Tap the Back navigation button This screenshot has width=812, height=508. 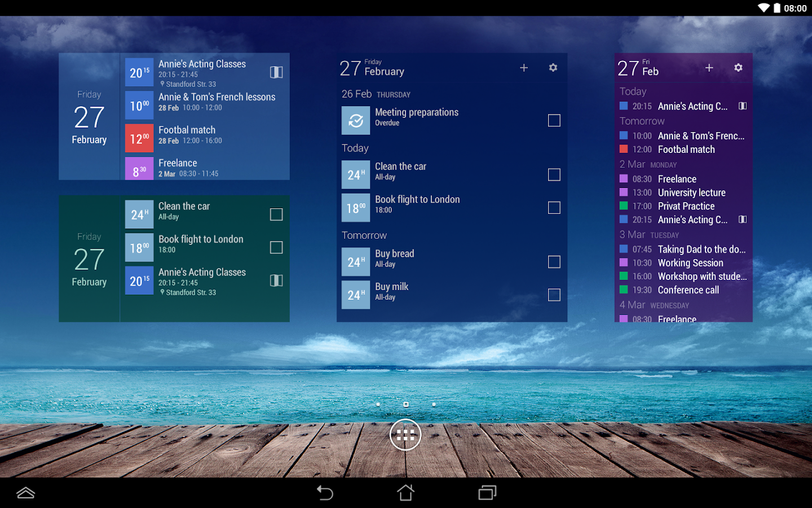[325, 492]
